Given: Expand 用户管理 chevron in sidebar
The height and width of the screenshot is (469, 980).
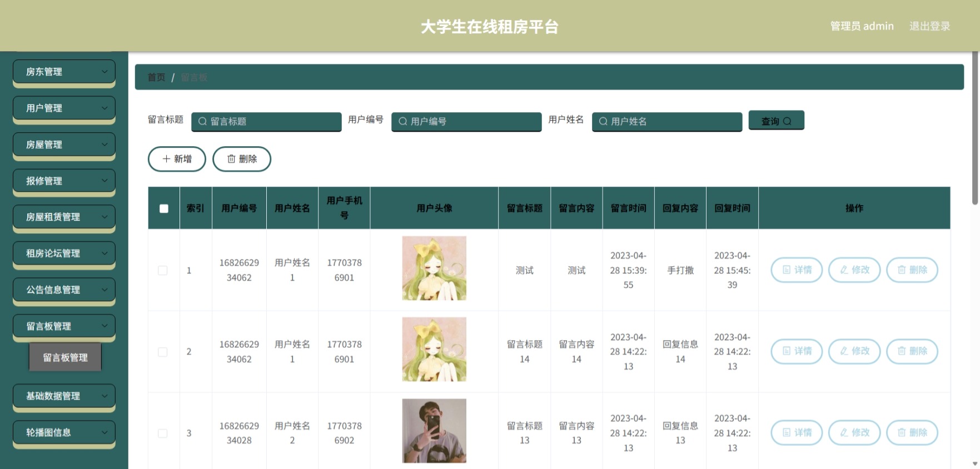Looking at the screenshot, I should point(105,108).
